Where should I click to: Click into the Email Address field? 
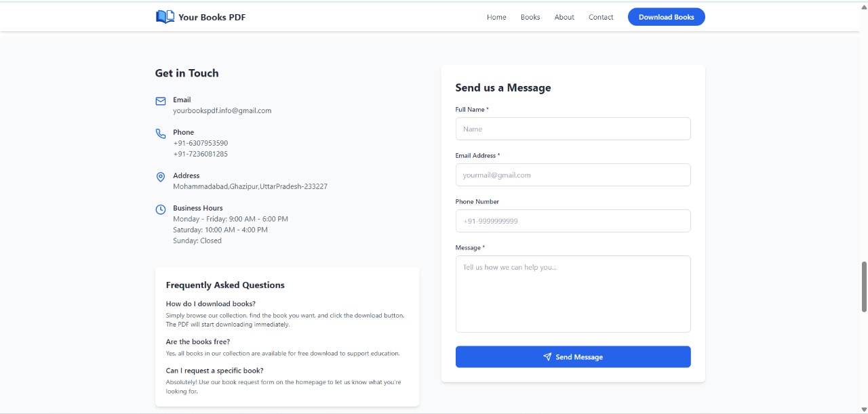pos(573,175)
